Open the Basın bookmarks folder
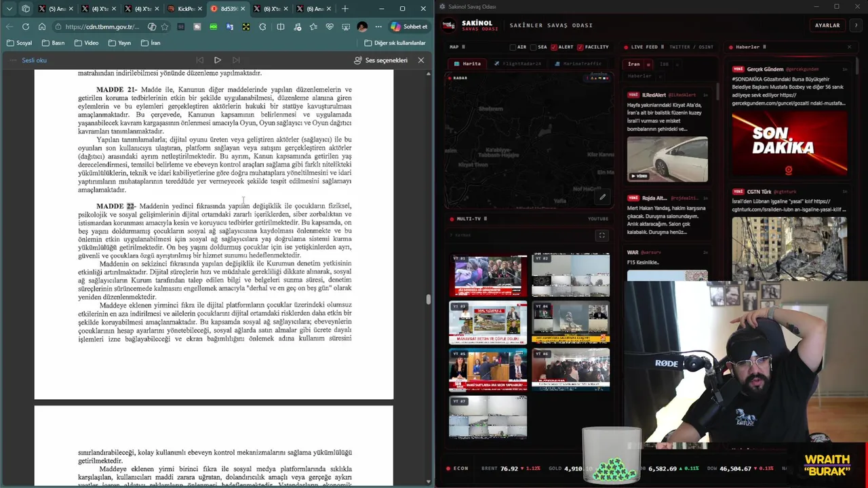 (53, 43)
